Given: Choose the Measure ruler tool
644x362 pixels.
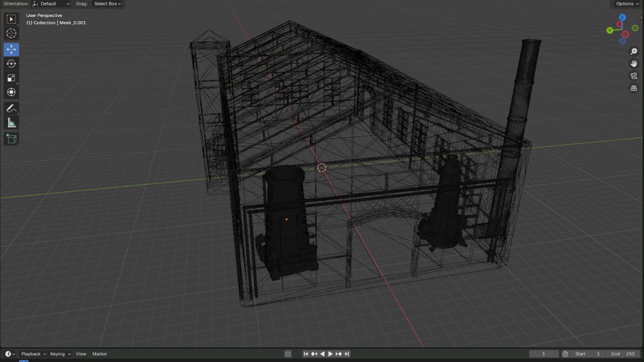Looking at the screenshot, I should 11,123.
